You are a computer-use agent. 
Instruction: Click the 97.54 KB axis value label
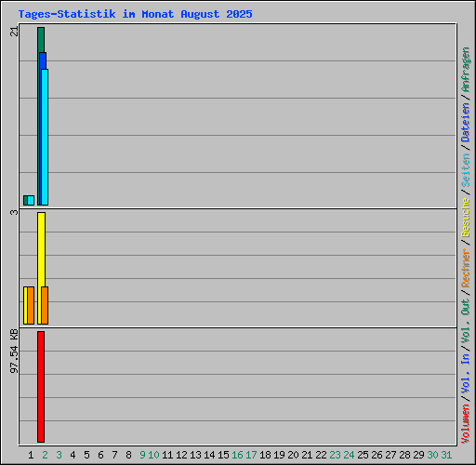14,352
